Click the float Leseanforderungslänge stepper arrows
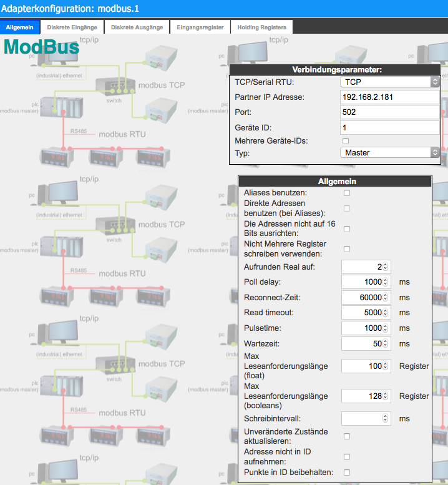The height and width of the screenshot is (485, 448). click(385, 366)
